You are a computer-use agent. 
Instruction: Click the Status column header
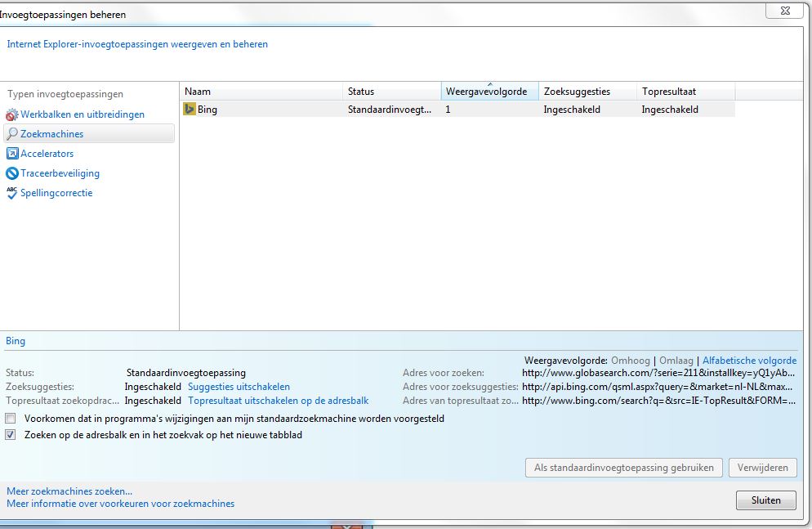tap(392, 92)
